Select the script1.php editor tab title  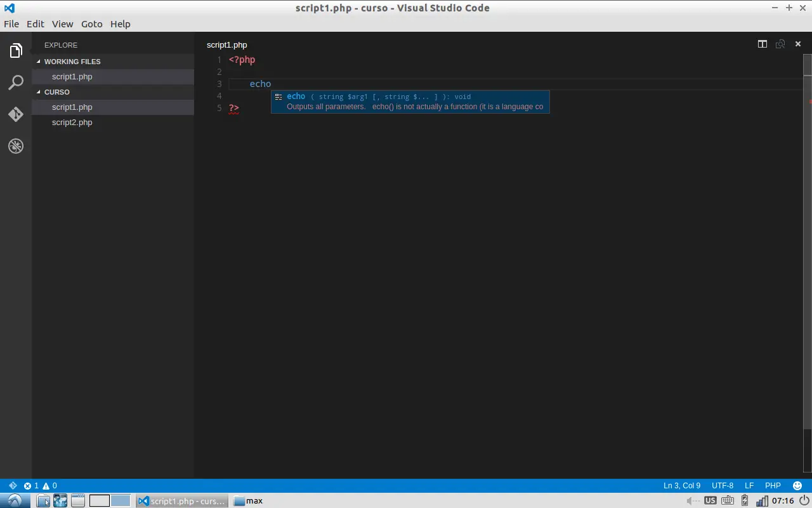(x=227, y=45)
